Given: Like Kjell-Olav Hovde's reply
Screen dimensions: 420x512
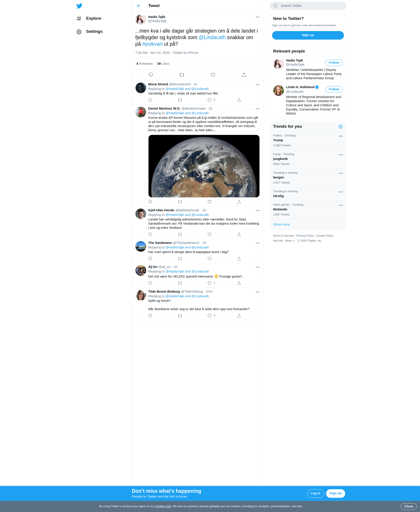Looking at the screenshot, I should click(210, 234).
